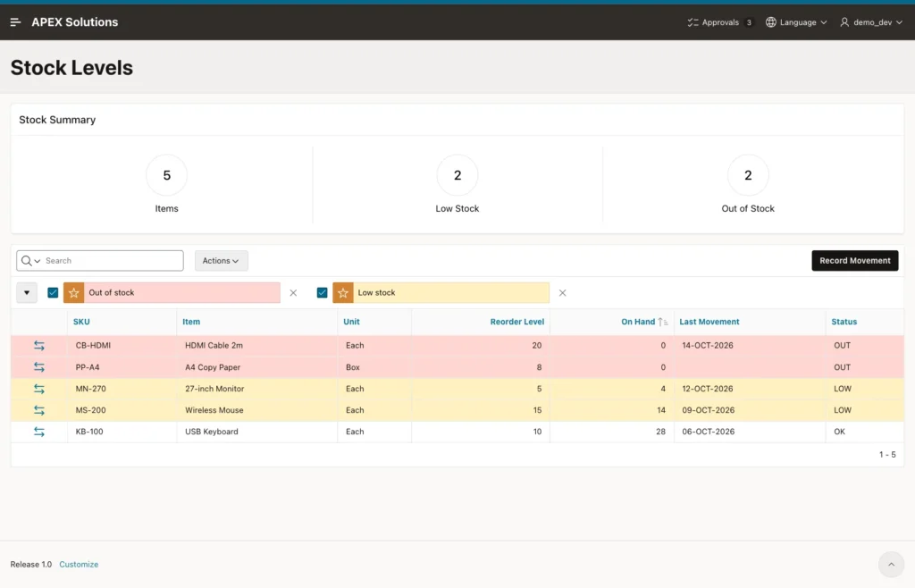Image resolution: width=915 pixels, height=588 pixels.
Task: Click the star icon of Out of stock highlight
Action: (x=73, y=293)
